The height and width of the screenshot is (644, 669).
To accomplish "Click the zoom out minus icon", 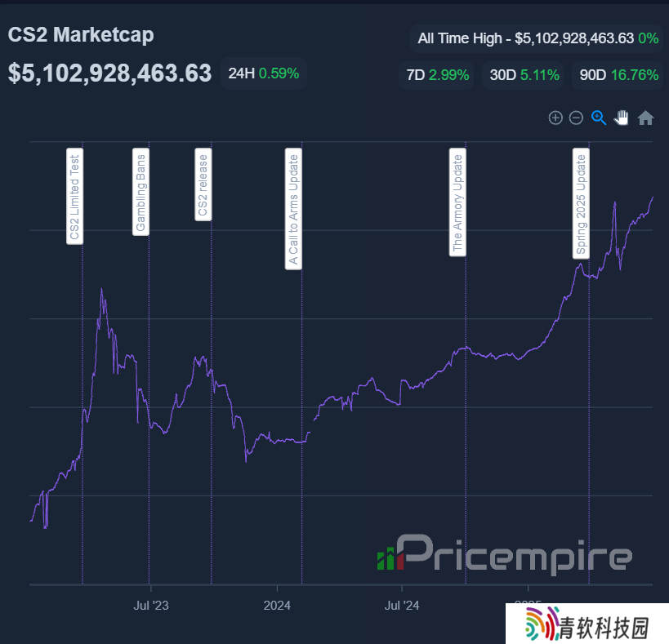I will [576, 118].
